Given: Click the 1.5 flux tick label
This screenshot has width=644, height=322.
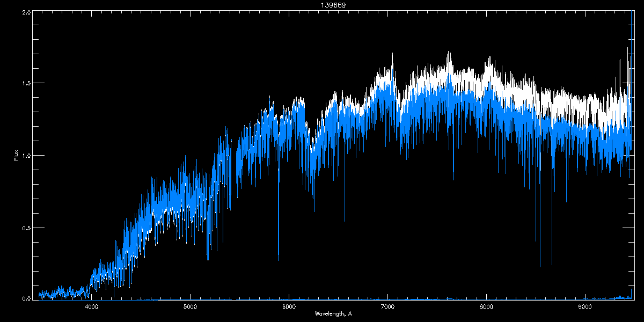Looking at the screenshot, I should 26,84.
